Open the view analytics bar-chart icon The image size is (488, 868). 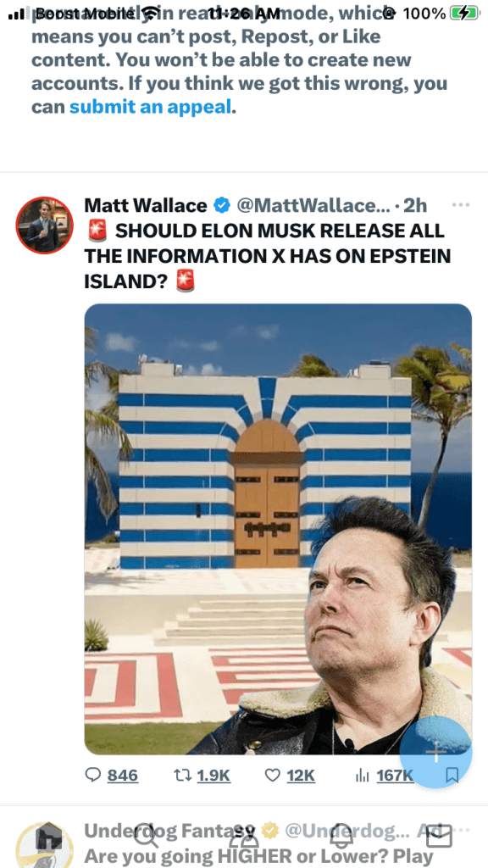[362, 776]
